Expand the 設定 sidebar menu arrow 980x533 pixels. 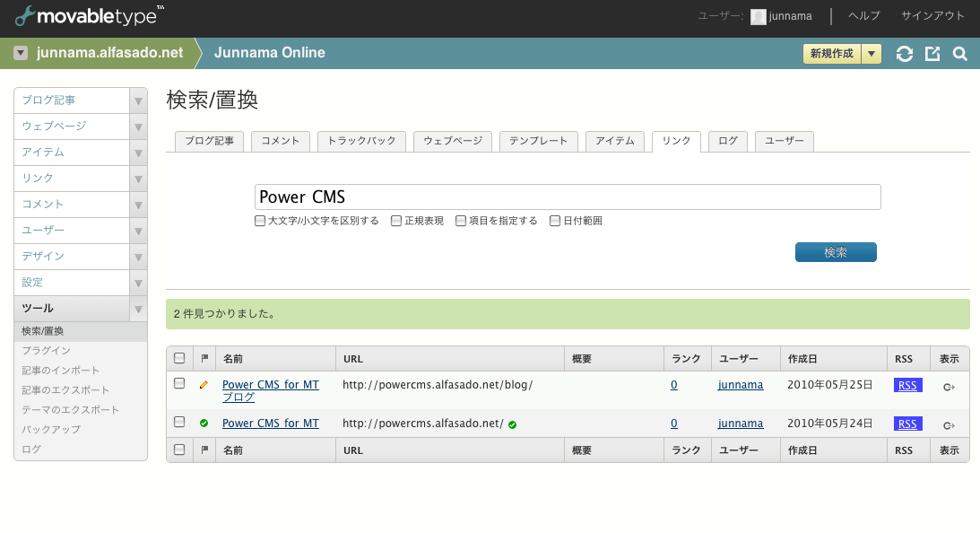138,284
